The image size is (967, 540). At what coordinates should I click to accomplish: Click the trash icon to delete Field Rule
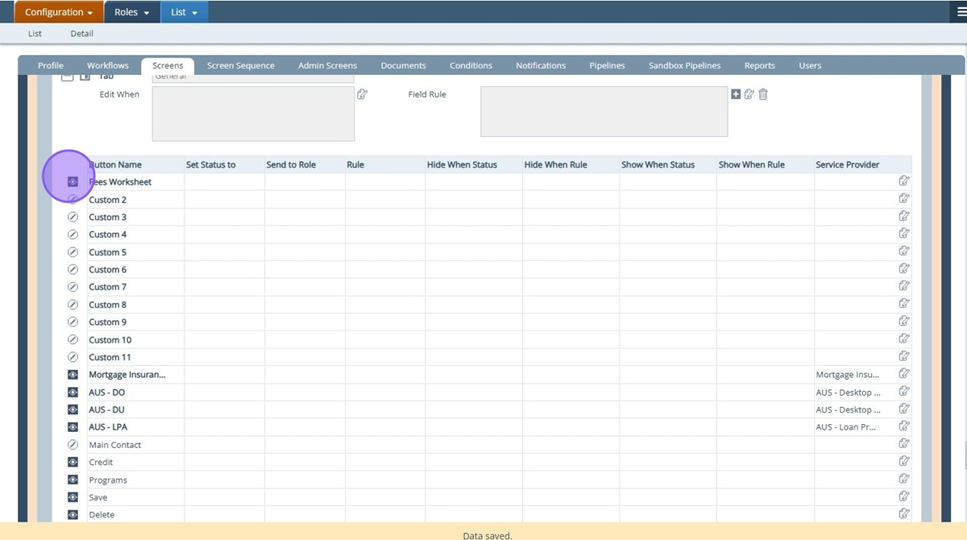(x=763, y=94)
